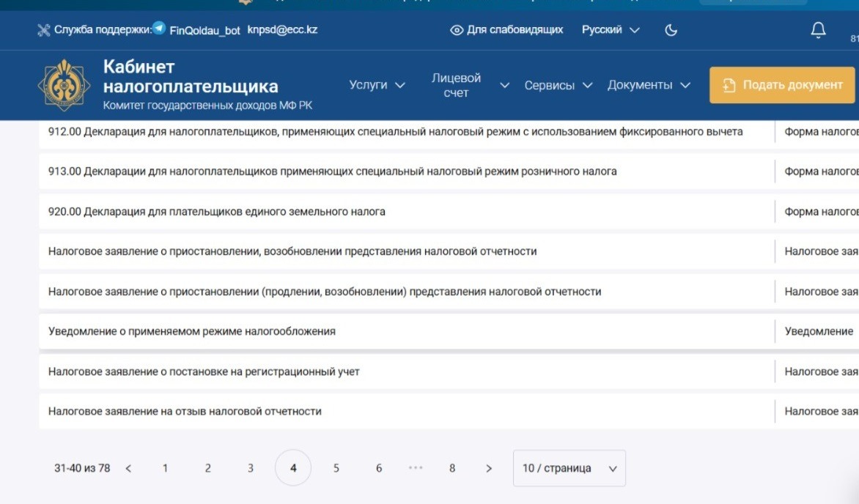
Task: Open the Услуги menu
Action: [x=377, y=85]
